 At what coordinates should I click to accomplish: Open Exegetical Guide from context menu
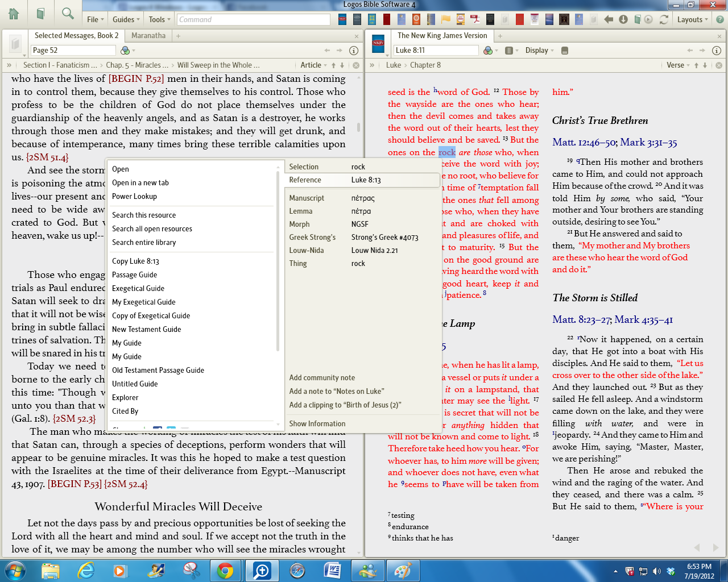[x=138, y=289]
